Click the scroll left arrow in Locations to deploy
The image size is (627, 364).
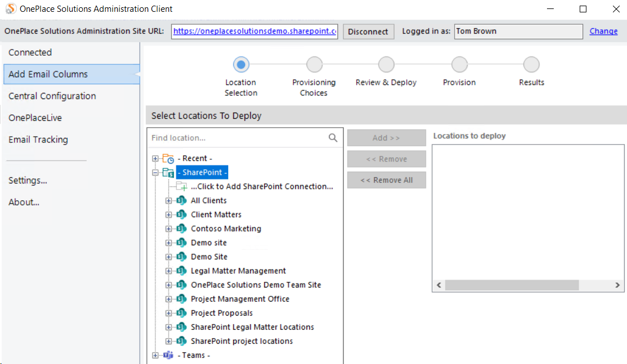(x=439, y=285)
